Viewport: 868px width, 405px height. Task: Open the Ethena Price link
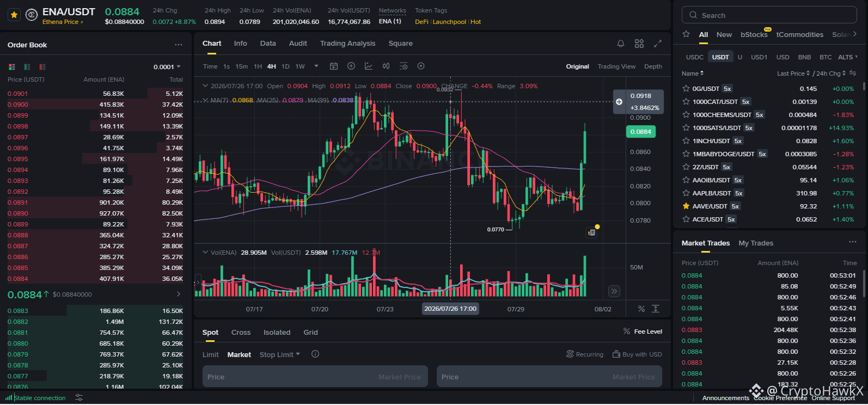tap(63, 22)
